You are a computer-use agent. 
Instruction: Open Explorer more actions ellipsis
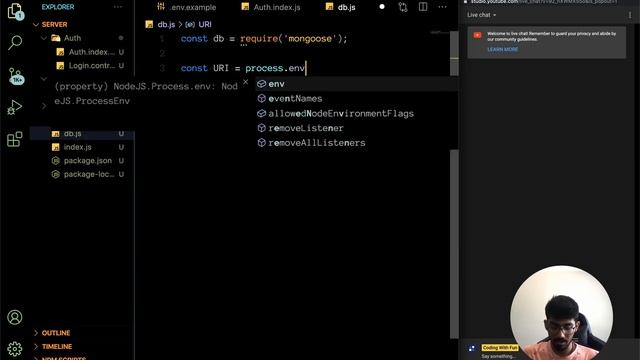(118, 7)
